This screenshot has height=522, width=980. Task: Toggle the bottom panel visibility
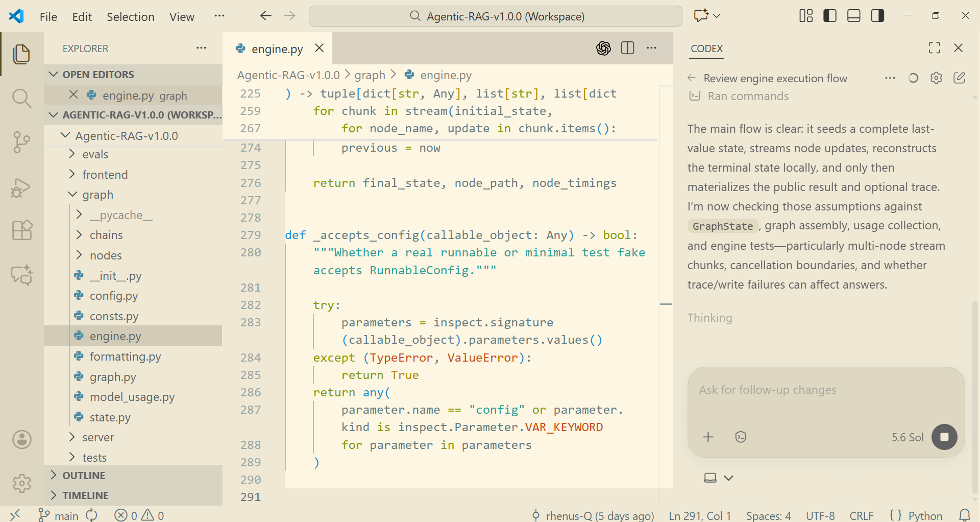(x=854, y=16)
